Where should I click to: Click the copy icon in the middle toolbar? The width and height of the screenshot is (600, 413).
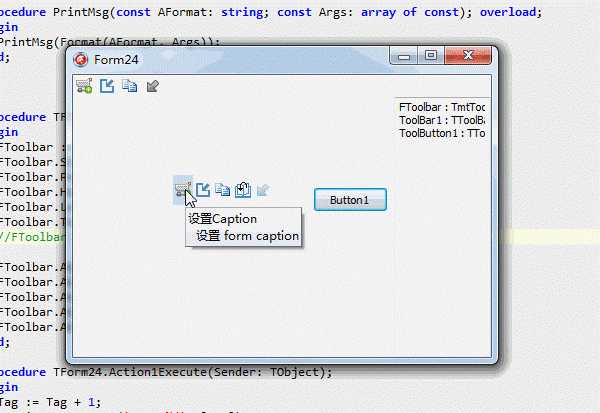222,190
